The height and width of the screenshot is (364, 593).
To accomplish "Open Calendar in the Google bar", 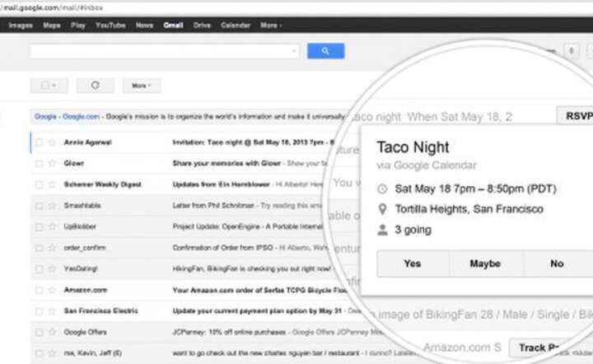I will pyautogui.click(x=236, y=26).
